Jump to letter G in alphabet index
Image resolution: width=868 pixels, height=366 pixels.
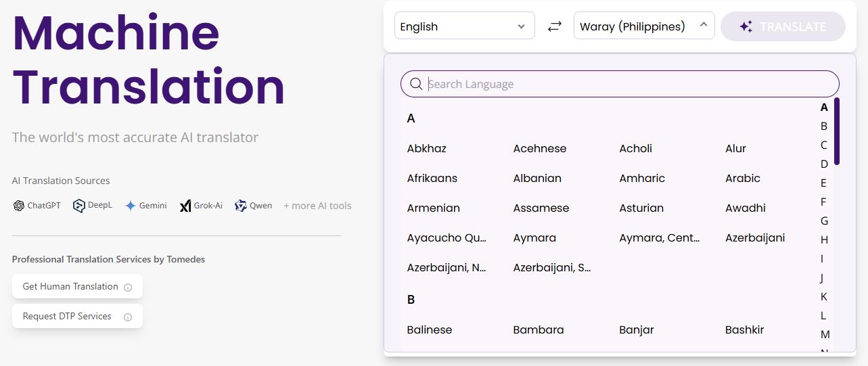pos(824,221)
